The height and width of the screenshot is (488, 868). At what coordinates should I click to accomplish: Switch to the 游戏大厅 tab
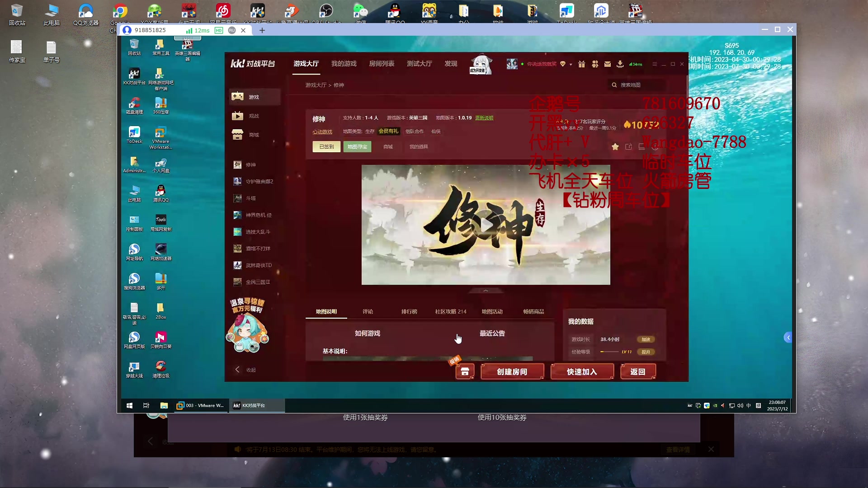[x=306, y=64]
